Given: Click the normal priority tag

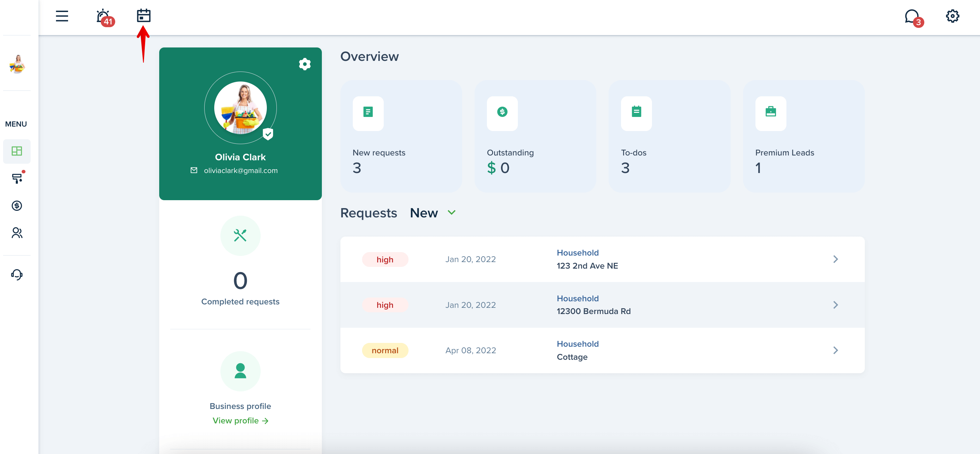Looking at the screenshot, I should 385,350.
